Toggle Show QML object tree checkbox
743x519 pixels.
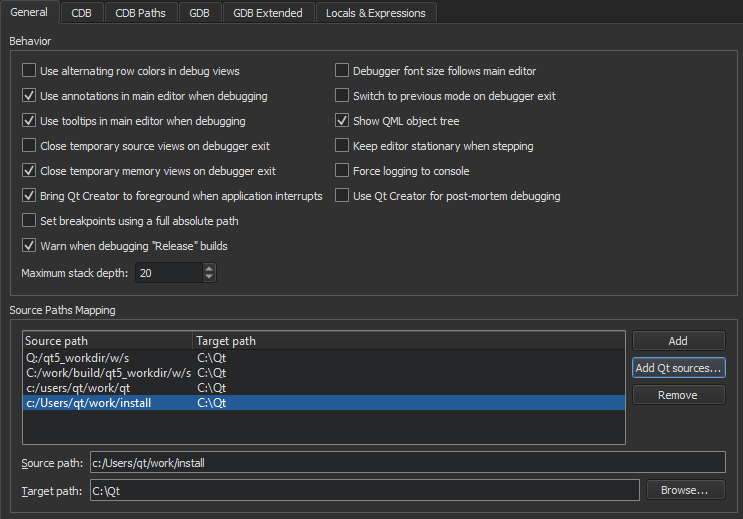[342, 122]
